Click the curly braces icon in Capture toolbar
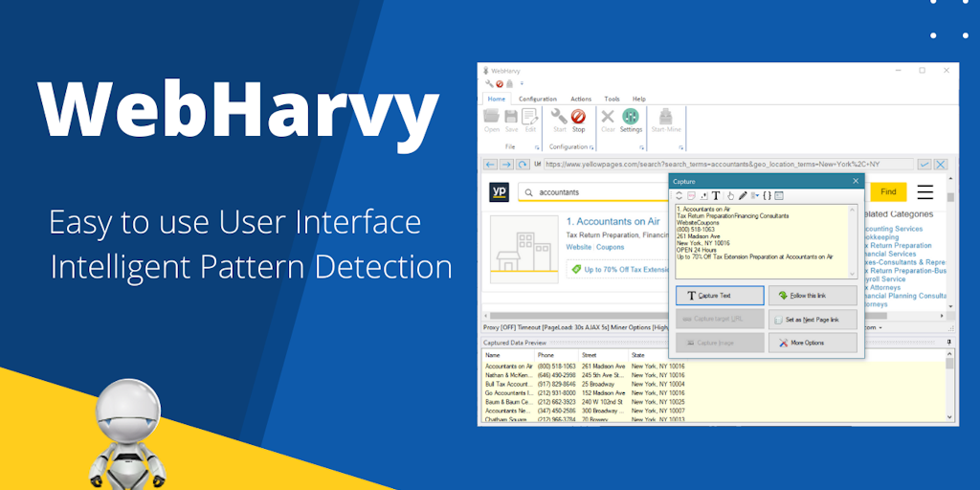Image resolution: width=980 pixels, height=490 pixels. click(767, 195)
